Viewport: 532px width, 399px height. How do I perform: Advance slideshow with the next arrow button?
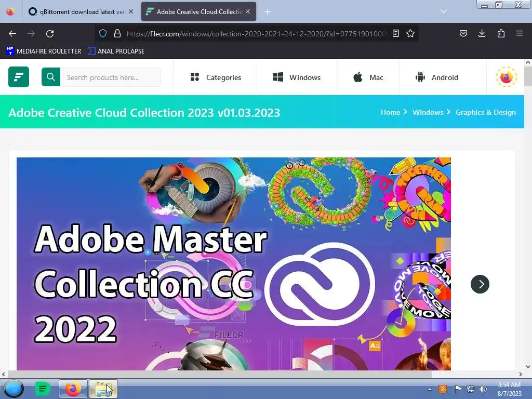click(x=480, y=284)
